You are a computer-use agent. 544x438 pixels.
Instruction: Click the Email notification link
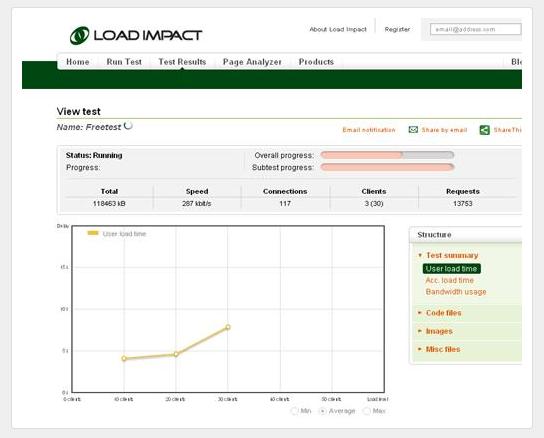pos(369,130)
